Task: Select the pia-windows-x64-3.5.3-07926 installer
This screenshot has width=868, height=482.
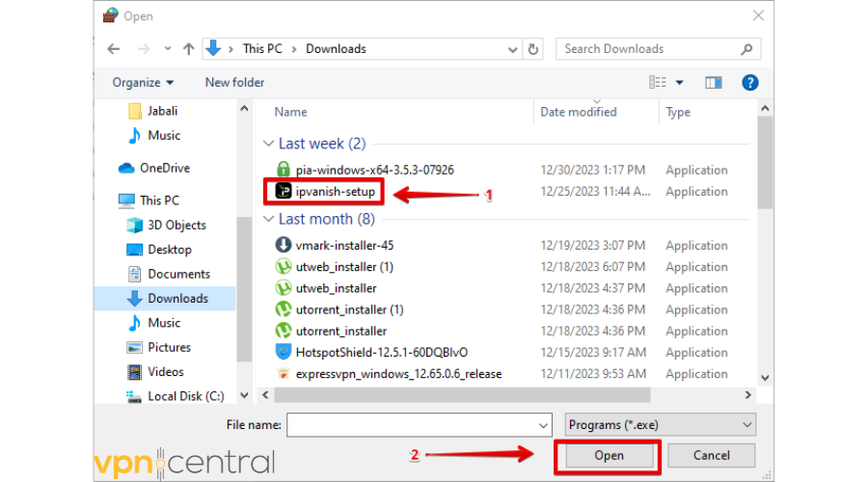Action: 374,170
